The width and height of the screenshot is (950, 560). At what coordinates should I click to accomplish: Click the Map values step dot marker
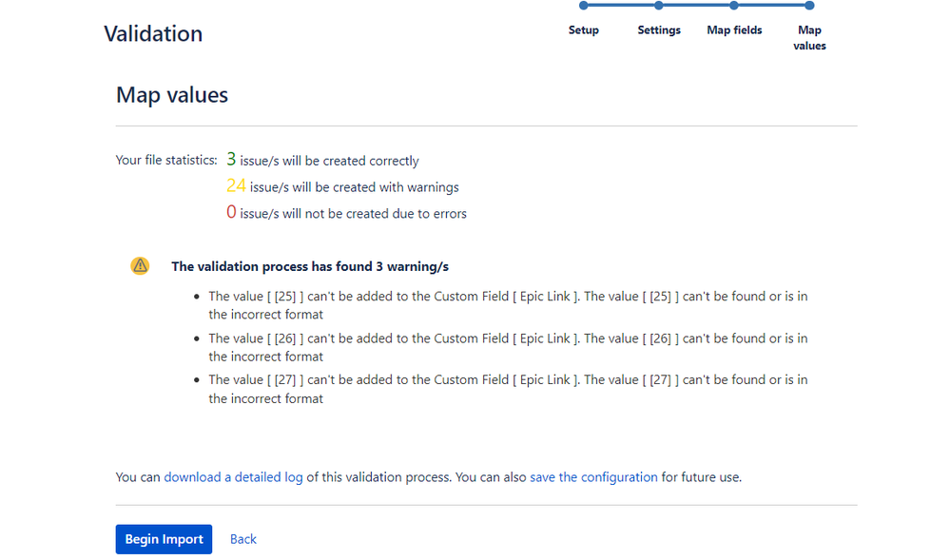[809, 6]
